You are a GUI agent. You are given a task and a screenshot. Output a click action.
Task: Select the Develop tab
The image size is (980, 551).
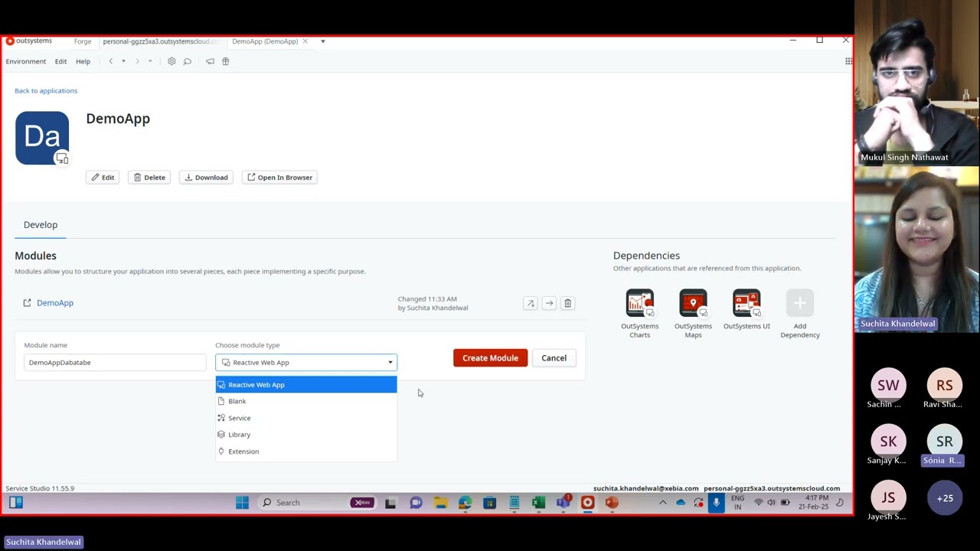tap(41, 225)
